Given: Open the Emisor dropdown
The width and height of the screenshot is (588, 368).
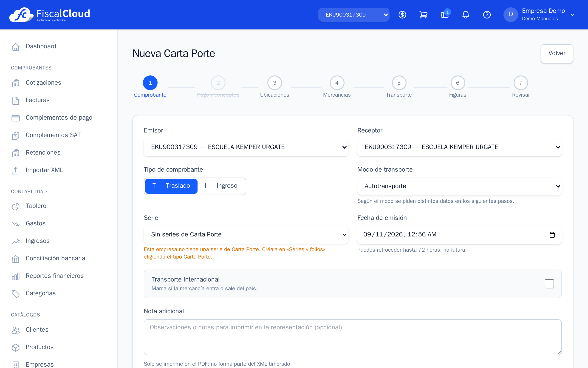Looking at the screenshot, I should click(x=246, y=147).
